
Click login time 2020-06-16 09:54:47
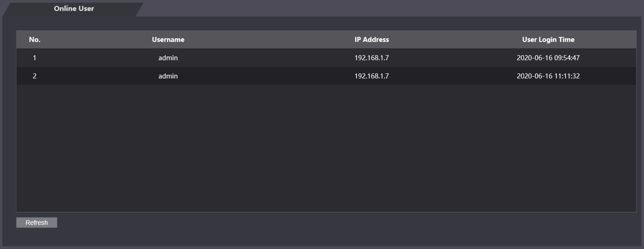click(x=548, y=58)
